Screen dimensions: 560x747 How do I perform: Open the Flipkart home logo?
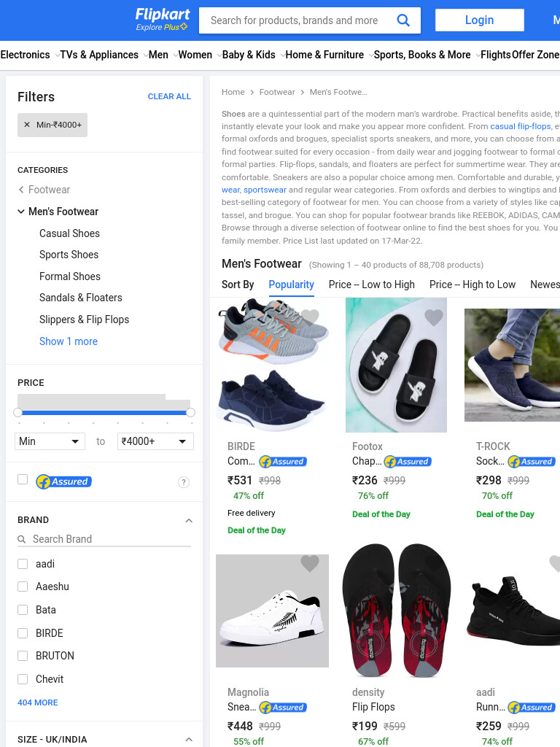click(163, 15)
